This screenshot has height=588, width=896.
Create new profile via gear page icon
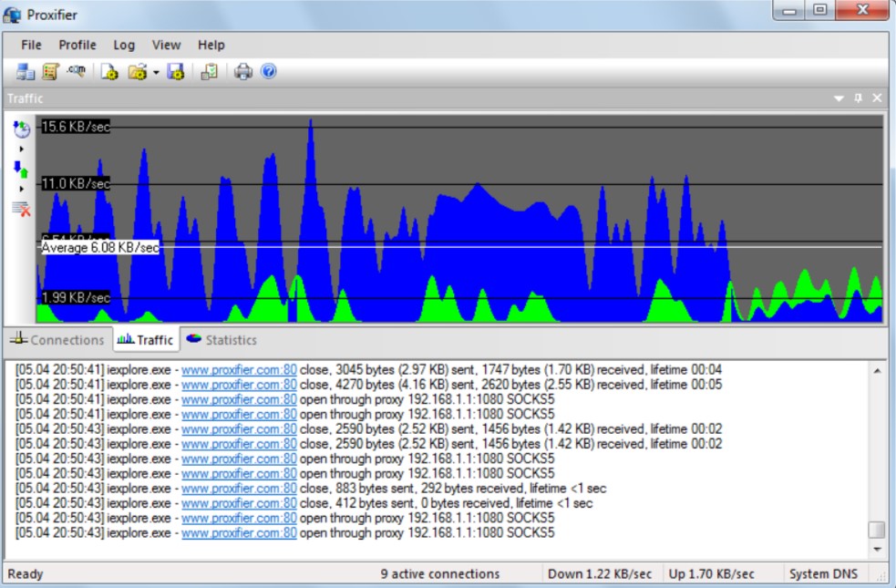pyautogui.click(x=109, y=72)
